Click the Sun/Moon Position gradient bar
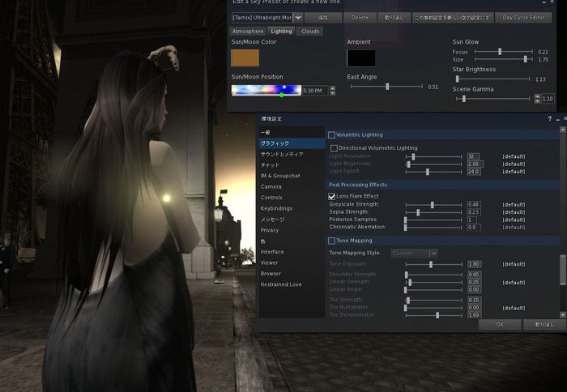This screenshot has height=392, width=567. (266, 91)
